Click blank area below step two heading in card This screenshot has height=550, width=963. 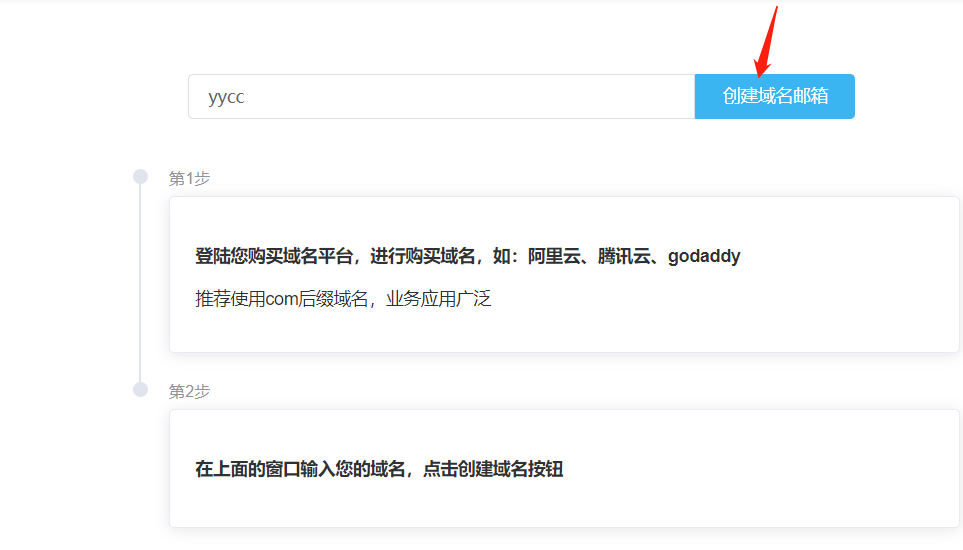pos(564,505)
